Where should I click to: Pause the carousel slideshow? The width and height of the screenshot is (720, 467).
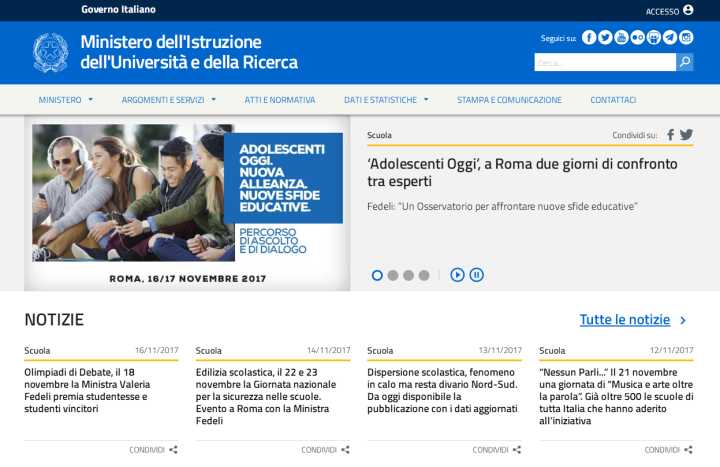(x=477, y=275)
